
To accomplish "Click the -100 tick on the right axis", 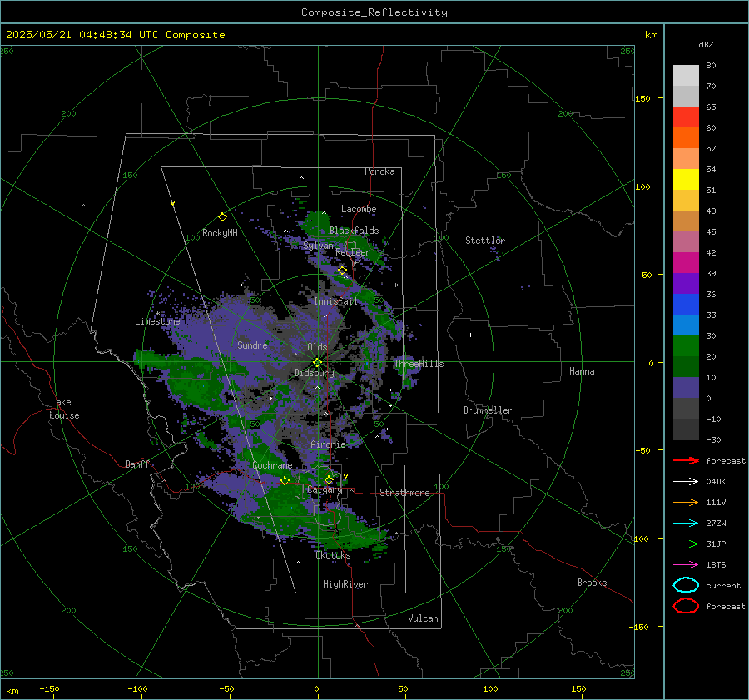I will coord(640,539).
